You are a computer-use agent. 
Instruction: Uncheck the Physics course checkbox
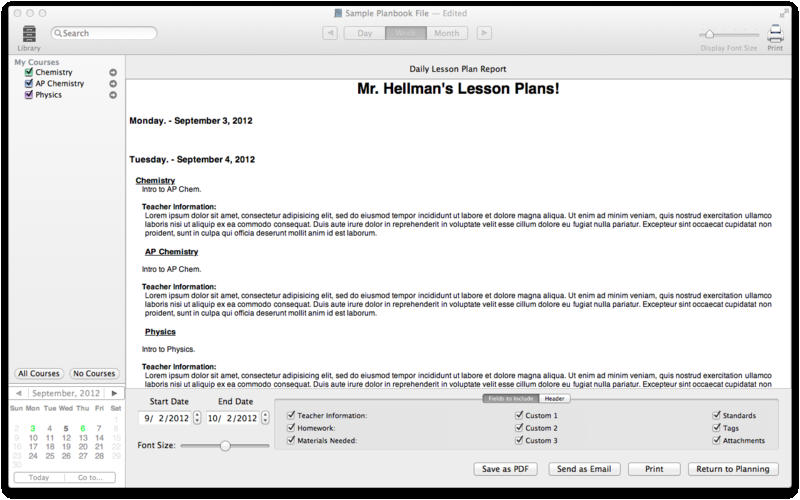click(29, 94)
